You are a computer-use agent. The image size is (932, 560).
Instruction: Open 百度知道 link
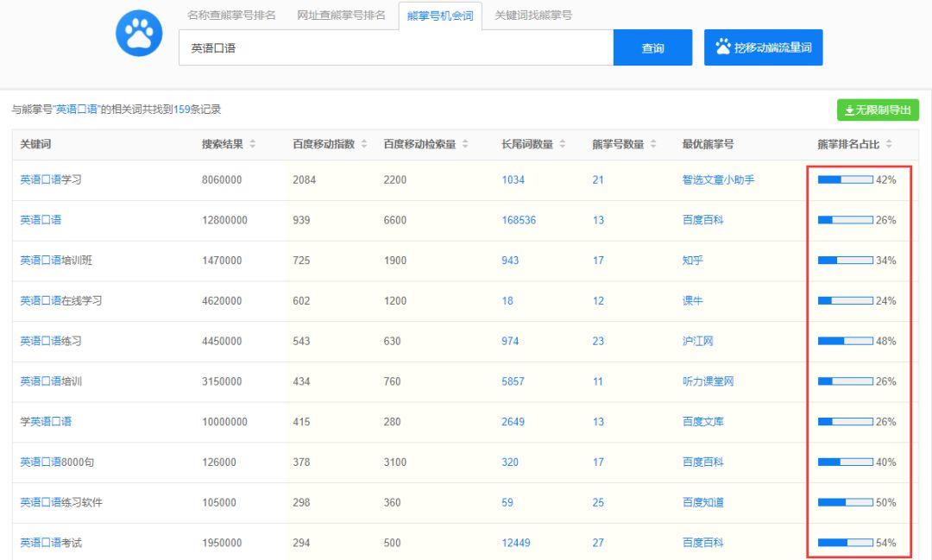tap(702, 502)
